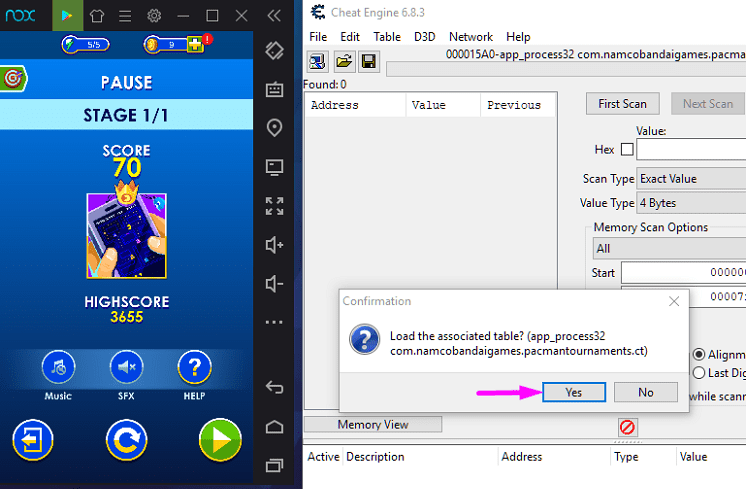
Task: Open Nox hamburger menu icon
Action: [x=125, y=16]
